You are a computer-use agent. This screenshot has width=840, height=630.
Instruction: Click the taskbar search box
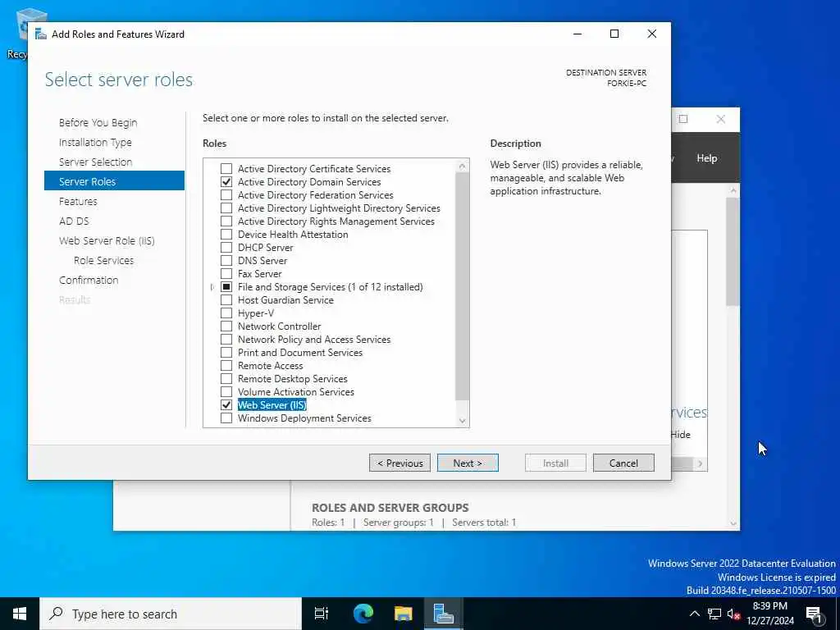click(171, 614)
